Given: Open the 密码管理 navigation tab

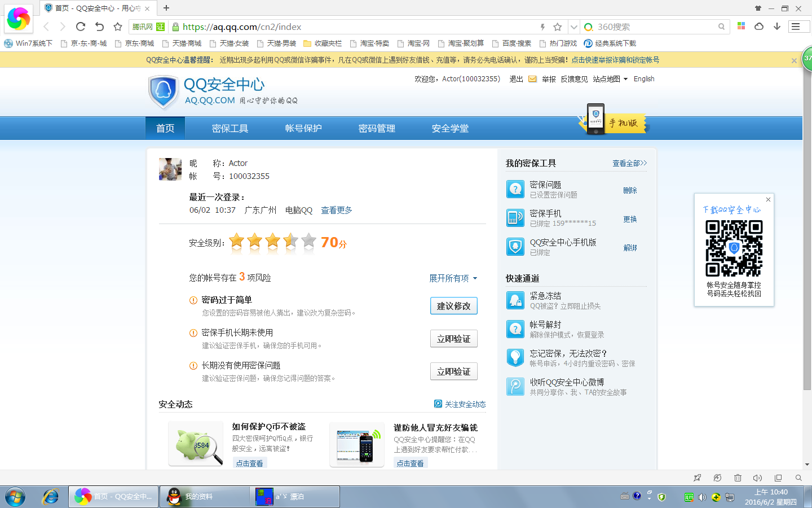Looking at the screenshot, I should click(377, 128).
